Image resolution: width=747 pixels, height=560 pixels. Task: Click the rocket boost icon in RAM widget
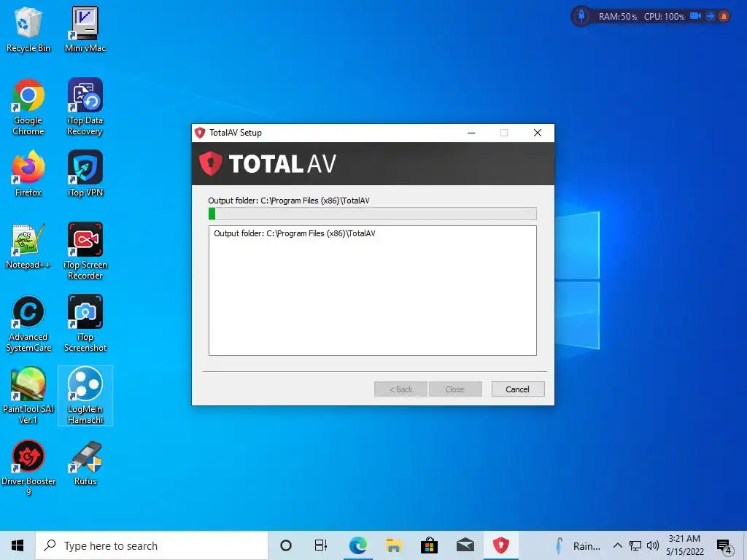[x=581, y=16]
